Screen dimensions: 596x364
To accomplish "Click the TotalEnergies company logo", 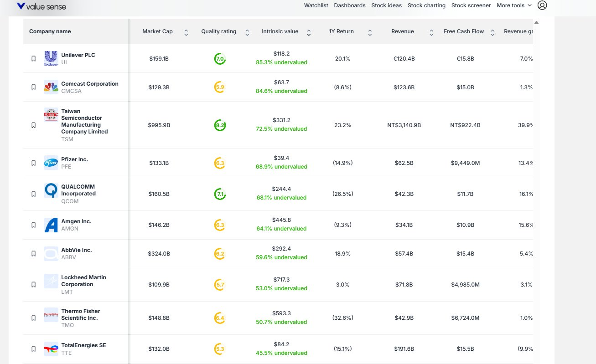I will click(x=50, y=348).
